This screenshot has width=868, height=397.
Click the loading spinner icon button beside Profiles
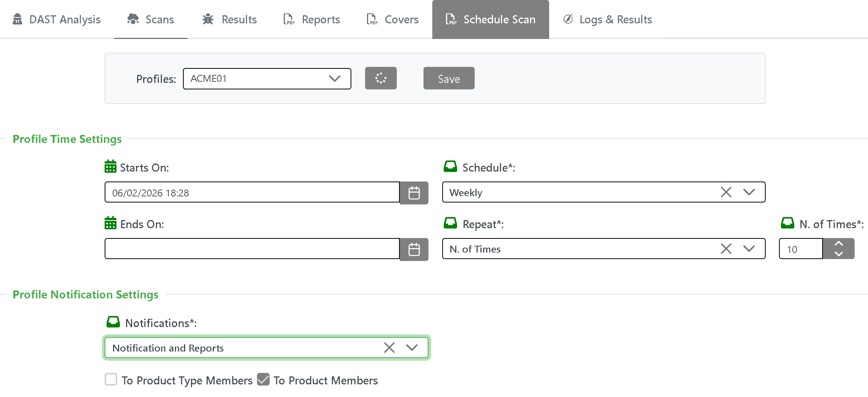[380, 78]
